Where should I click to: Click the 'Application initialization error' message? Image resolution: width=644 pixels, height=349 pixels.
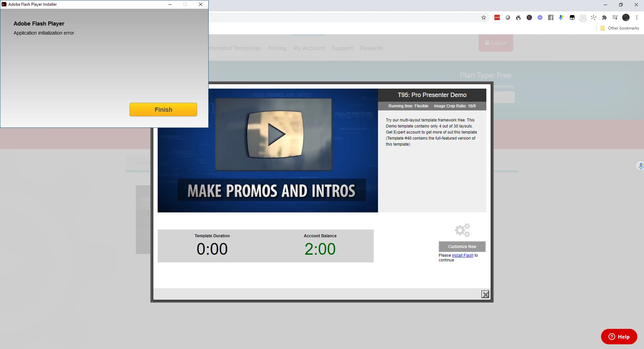pyautogui.click(x=44, y=33)
